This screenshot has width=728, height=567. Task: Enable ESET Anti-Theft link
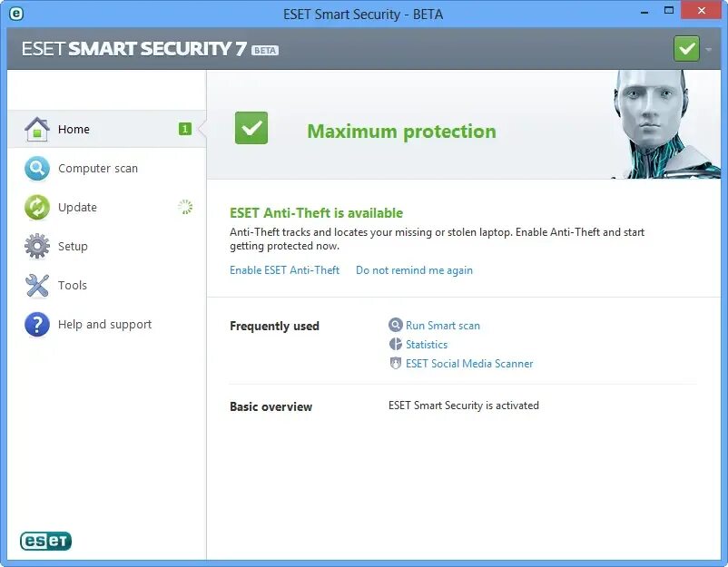tap(284, 269)
